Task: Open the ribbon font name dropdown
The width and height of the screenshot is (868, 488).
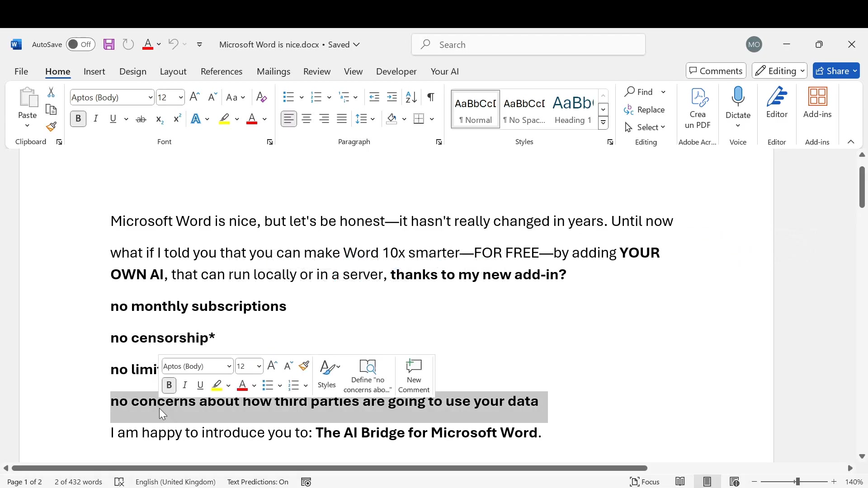Action: click(x=151, y=97)
